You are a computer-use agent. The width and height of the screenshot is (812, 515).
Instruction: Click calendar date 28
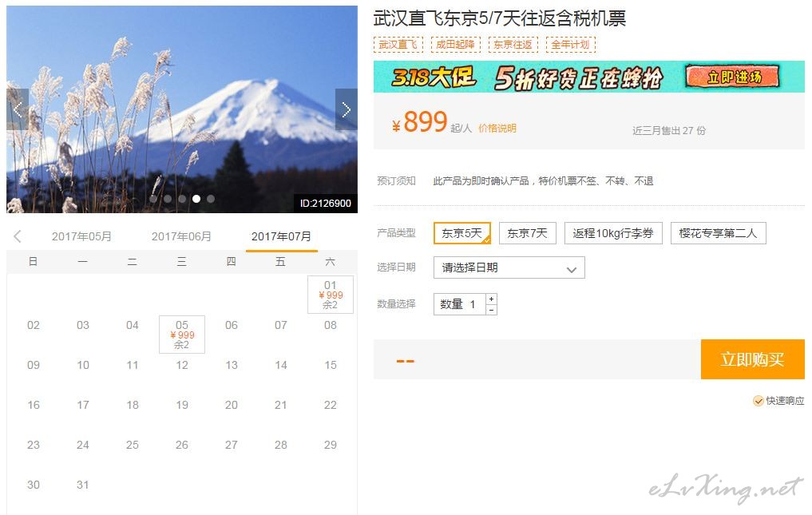click(281, 445)
